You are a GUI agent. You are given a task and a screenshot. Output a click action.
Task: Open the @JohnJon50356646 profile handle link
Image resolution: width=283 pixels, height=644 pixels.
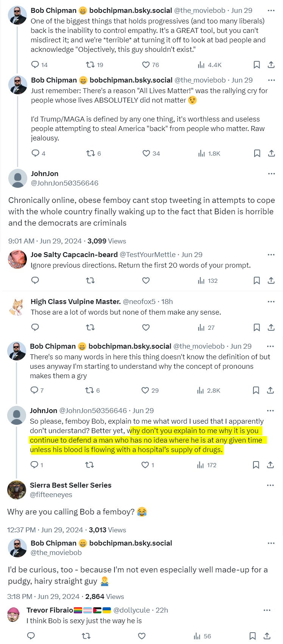pyautogui.click(x=64, y=183)
